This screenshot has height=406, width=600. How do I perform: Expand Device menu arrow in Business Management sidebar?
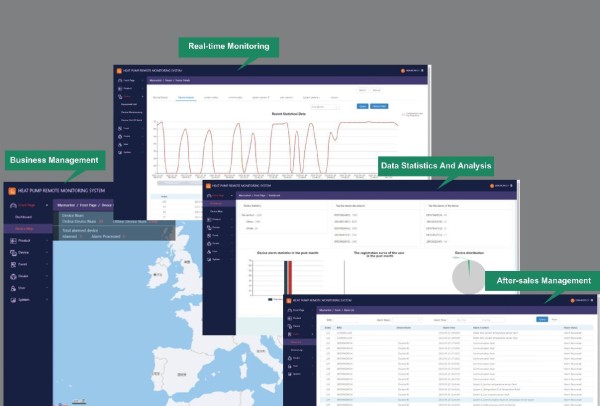tap(47, 253)
